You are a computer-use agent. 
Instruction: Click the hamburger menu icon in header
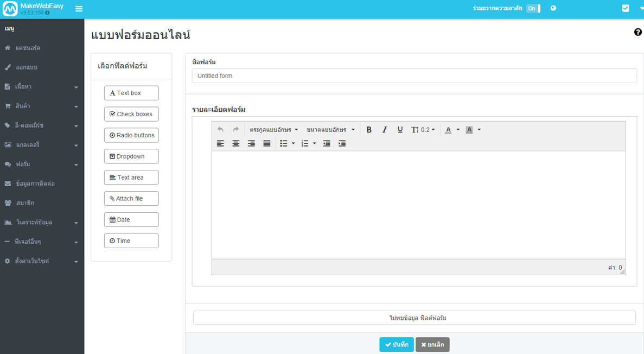coord(79,9)
